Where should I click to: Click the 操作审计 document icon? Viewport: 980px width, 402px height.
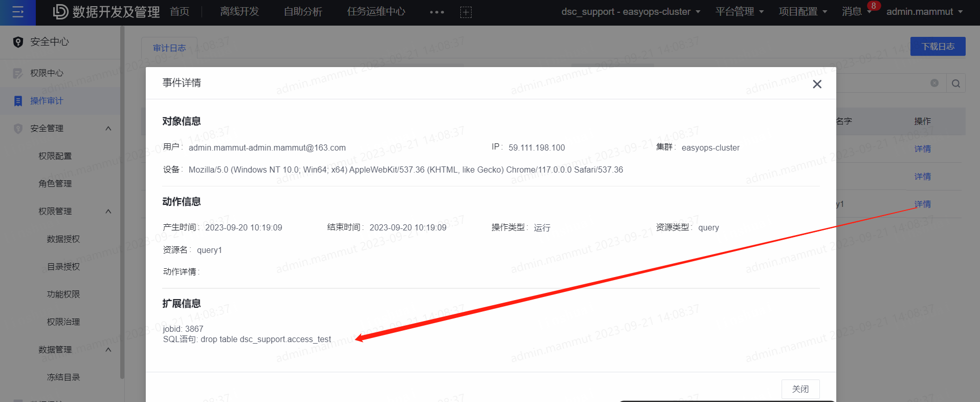(x=18, y=101)
